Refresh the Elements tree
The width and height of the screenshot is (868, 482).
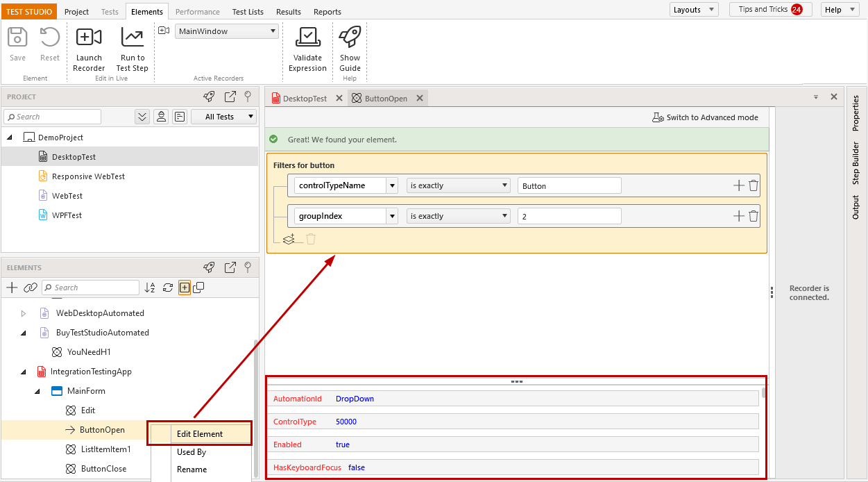pos(168,288)
